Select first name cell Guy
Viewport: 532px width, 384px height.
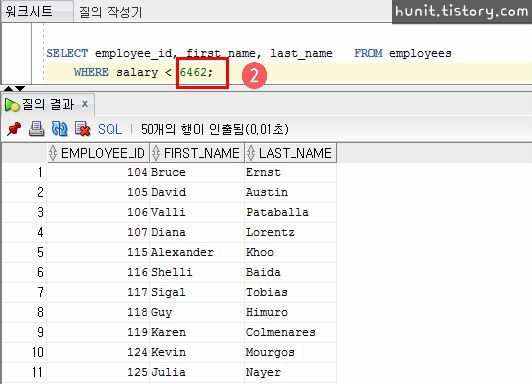pyautogui.click(x=197, y=312)
